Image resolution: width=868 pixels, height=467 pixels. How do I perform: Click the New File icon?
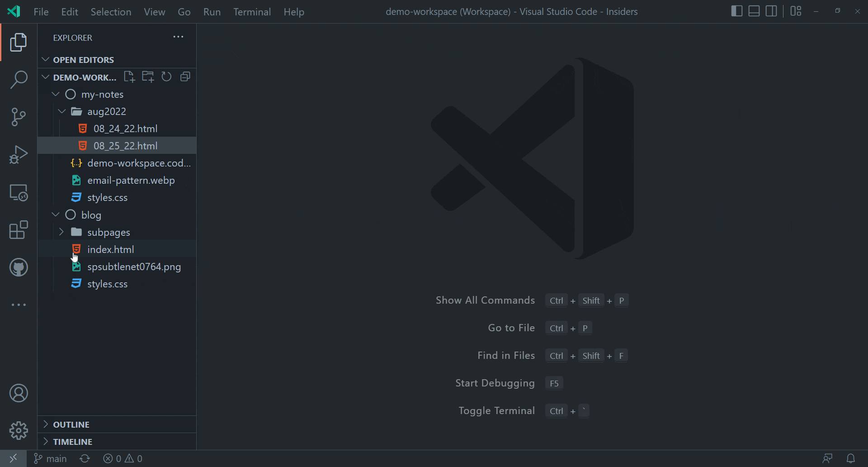click(x=129, y=77)
